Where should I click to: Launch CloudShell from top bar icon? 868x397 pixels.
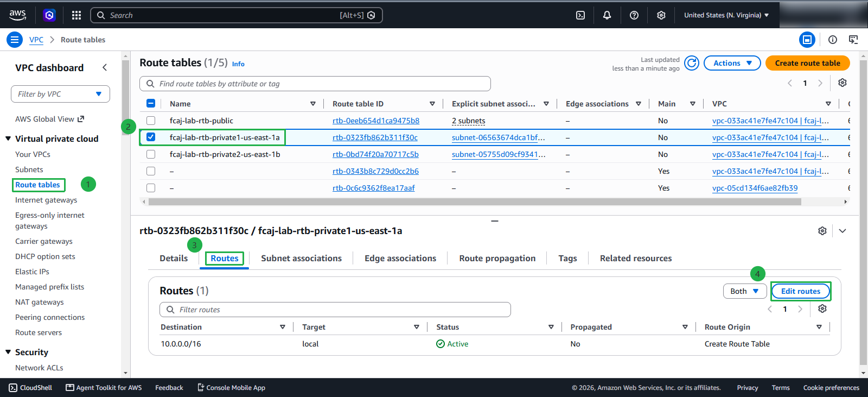point(580,15)
